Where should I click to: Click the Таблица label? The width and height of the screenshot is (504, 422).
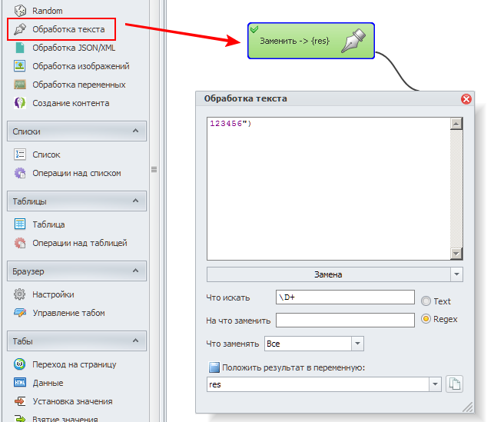[48, 224]
